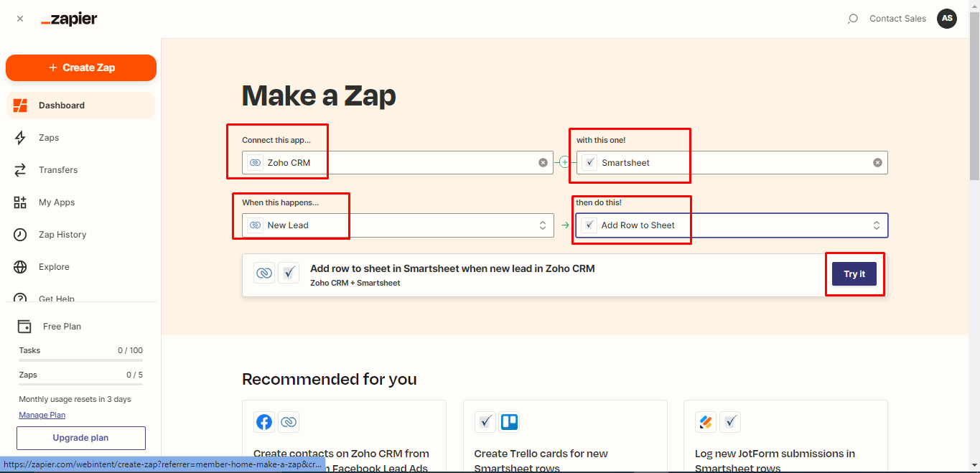This screenshot has width=980, height=473.
Task: Click the Zoho CRM icon in Connect this app field
Action: (255, 163)
